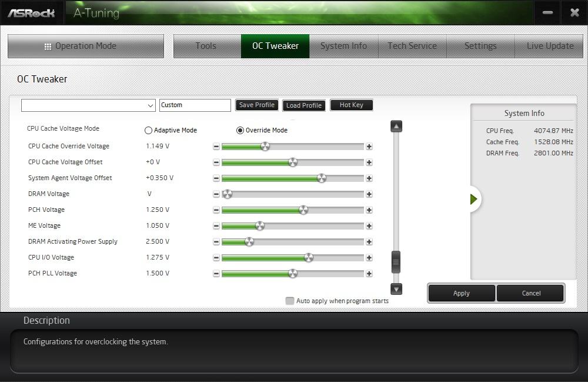The height and width of the screenshot is (382, 588).
Task: Click the DRAM Freq. value 2801.00 MHz
Action: pyautogui.click(x=553, y=153)
